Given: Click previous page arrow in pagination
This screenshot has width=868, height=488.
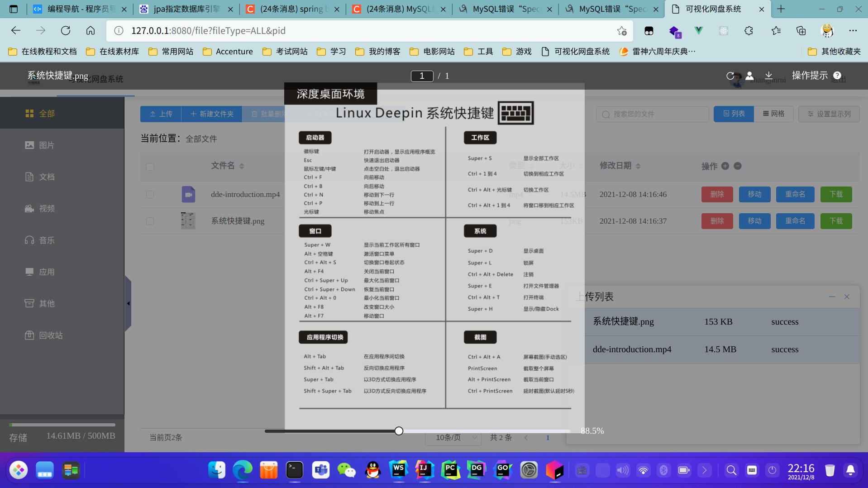Looking at the screenshot, I should 526,437.
